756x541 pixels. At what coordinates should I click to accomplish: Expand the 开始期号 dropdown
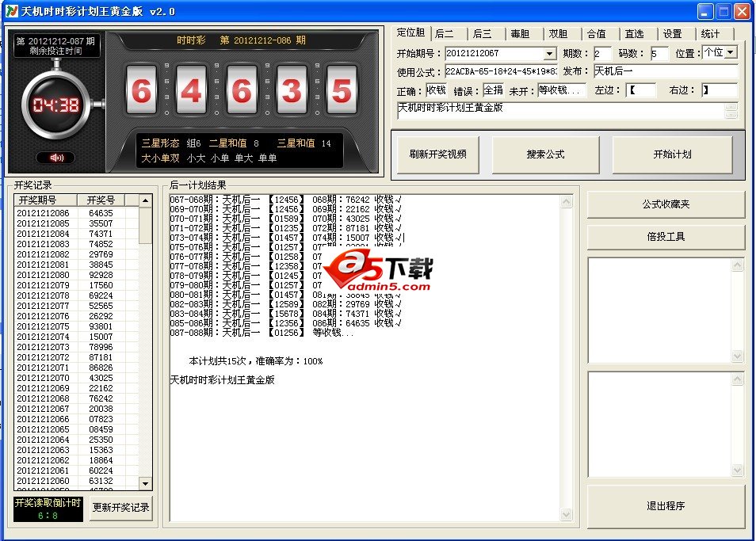550,54
